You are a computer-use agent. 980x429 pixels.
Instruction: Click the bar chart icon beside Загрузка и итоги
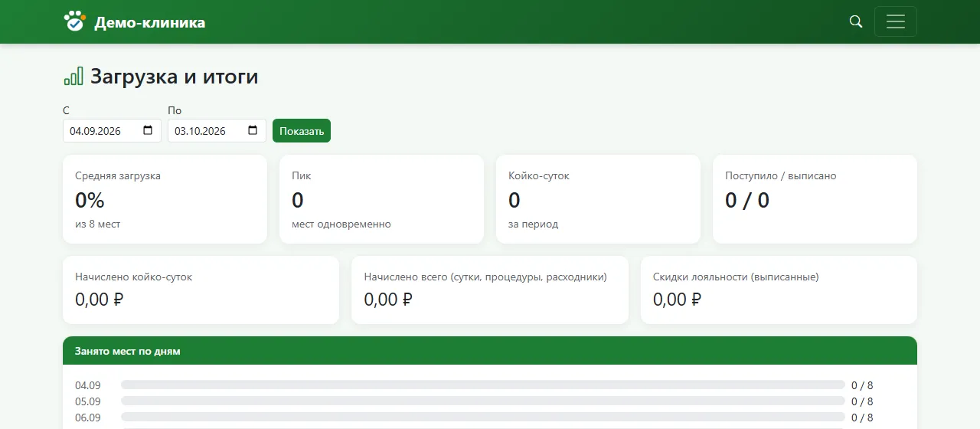pyautogui.click(x=73, y=76)
